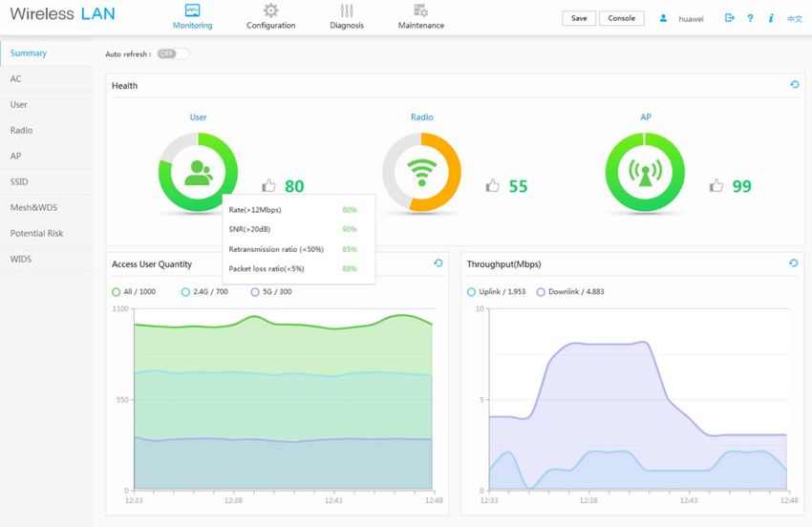Toggle the Auto refresh switch

pyautogui.click(x=173, y=53)
